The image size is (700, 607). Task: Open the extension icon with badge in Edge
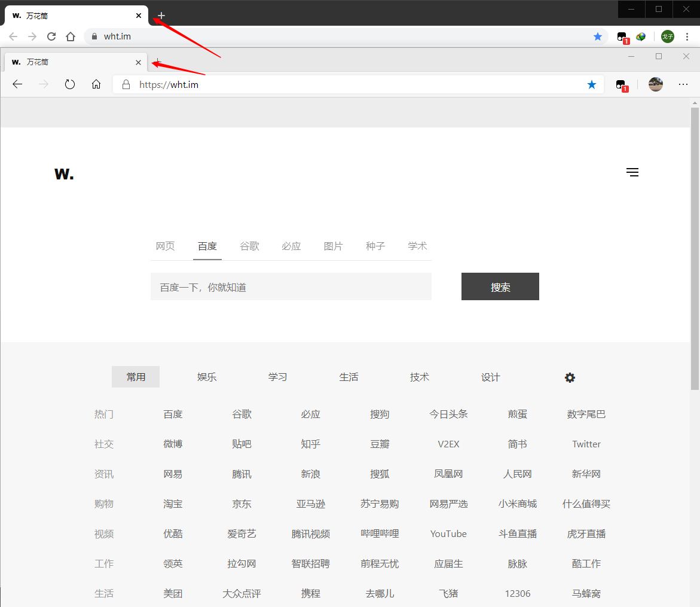[x=622, y=86]
